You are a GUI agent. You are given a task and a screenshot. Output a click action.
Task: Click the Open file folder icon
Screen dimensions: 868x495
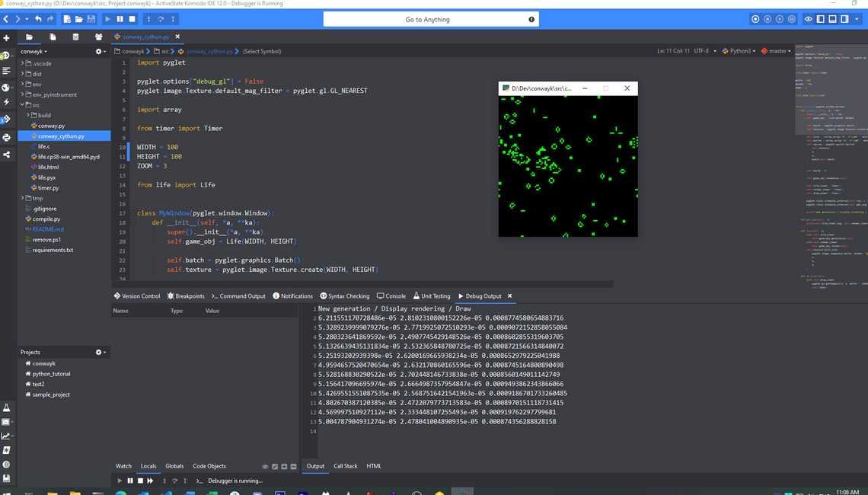tap(79, 19)
